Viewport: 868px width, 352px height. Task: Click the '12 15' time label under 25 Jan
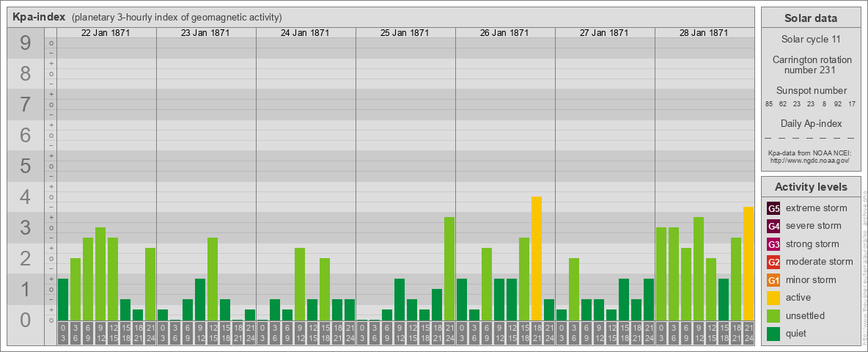(x=412, y=334)
